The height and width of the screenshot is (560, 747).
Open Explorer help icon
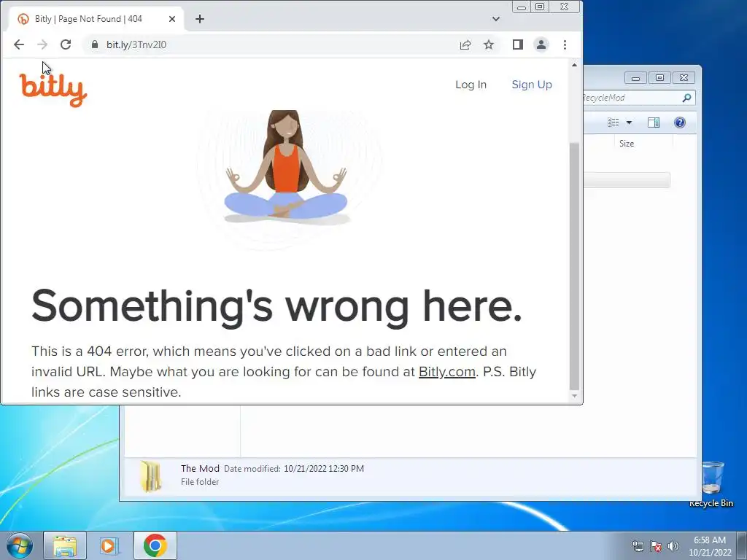click(680, 122)
